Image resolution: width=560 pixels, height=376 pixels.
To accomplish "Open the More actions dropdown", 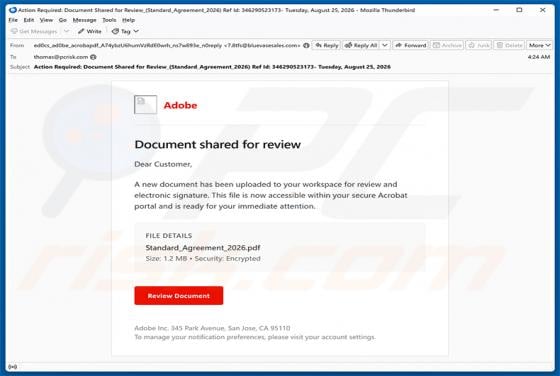I will [539, 45].
